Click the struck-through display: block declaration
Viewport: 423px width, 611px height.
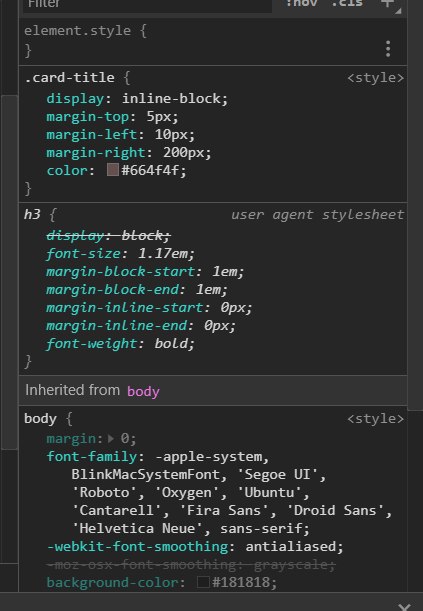108,235
